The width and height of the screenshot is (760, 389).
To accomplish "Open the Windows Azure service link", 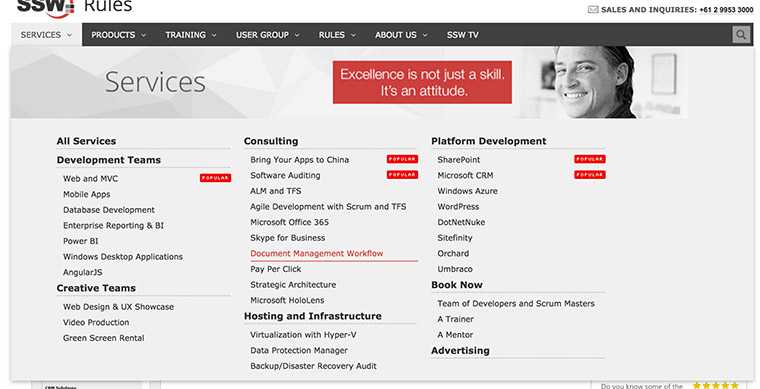I will 467,191.
